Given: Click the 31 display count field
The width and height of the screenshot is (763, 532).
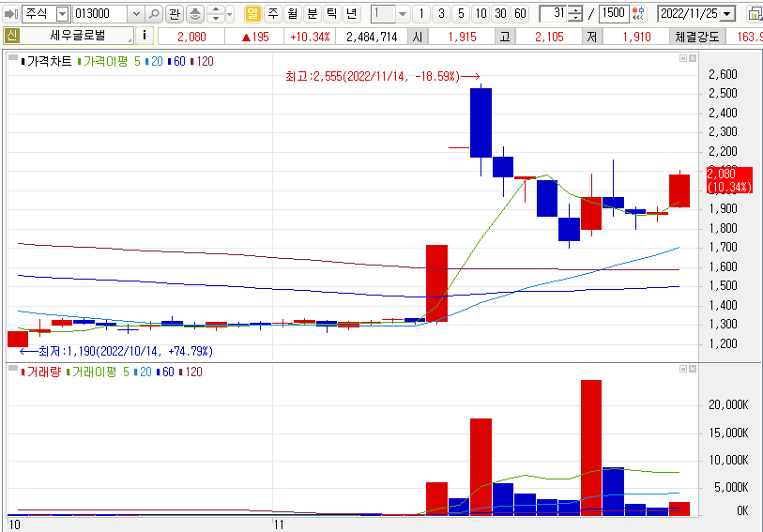Looking at the screenshot, I should click(554, 14).
